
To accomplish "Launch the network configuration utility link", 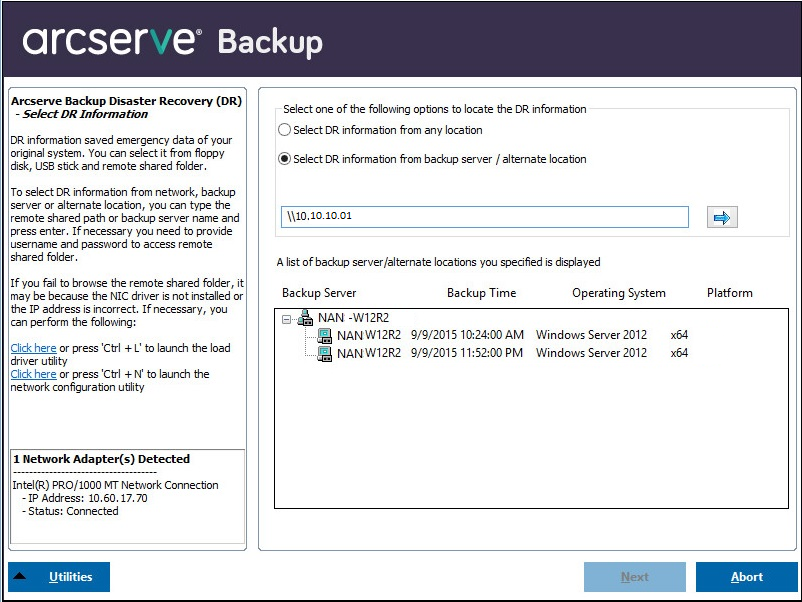I will 33,374.
